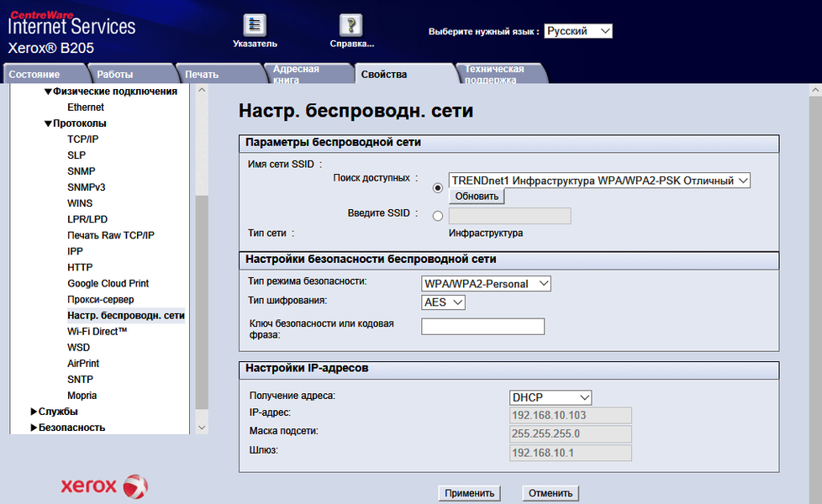This screenshot has width=822, height=504.
Task: Select the Введите SSID radio button
Action: pyautogui.click(x=438, y=216)
